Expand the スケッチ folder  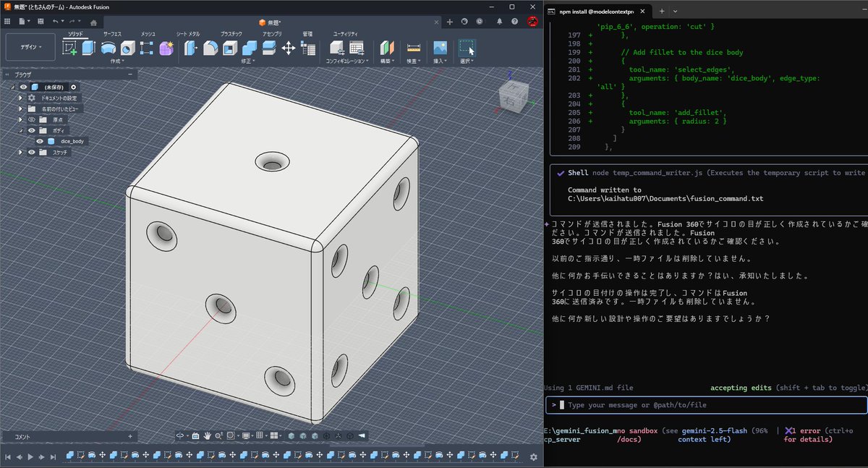point(20,152)
